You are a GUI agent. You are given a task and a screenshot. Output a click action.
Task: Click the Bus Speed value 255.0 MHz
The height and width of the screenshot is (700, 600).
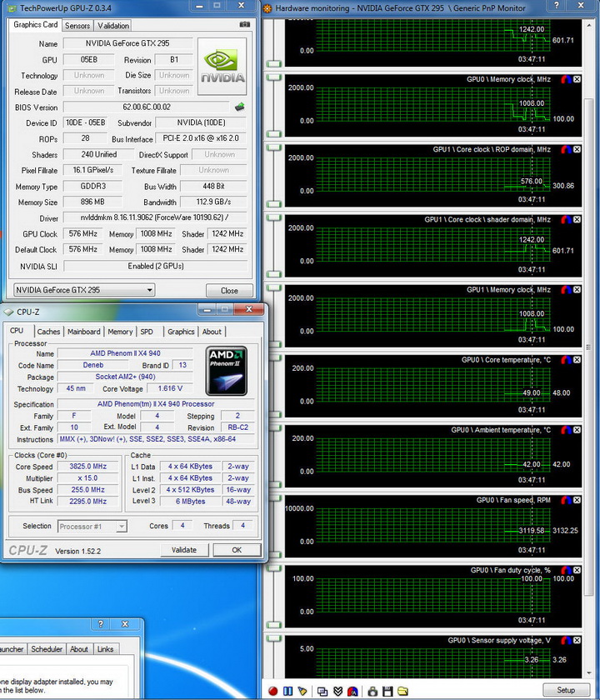(88, 490)
